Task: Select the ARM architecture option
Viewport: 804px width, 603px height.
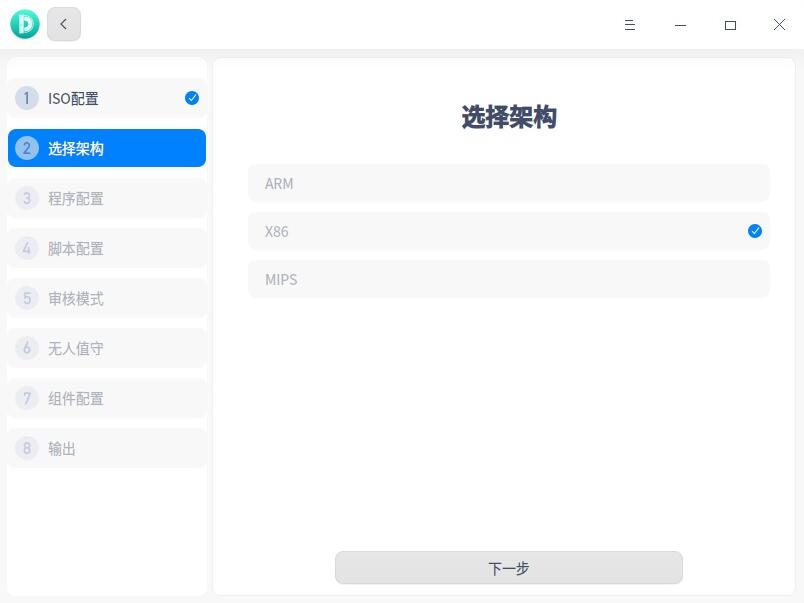Action: click(509, 183)
